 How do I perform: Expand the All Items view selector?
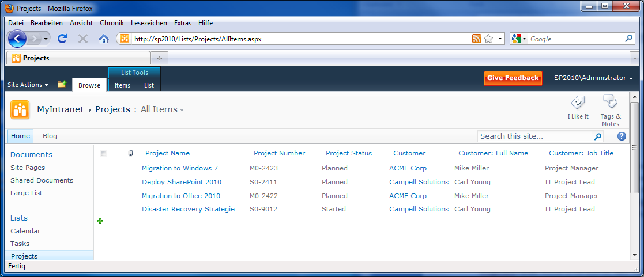point(162,109)
